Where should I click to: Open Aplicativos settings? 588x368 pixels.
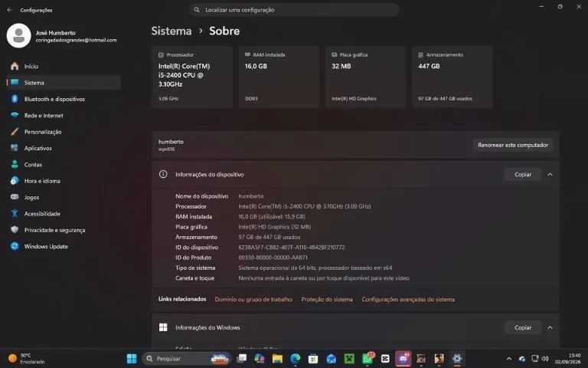pyautogui.click(x=64, y=148)
